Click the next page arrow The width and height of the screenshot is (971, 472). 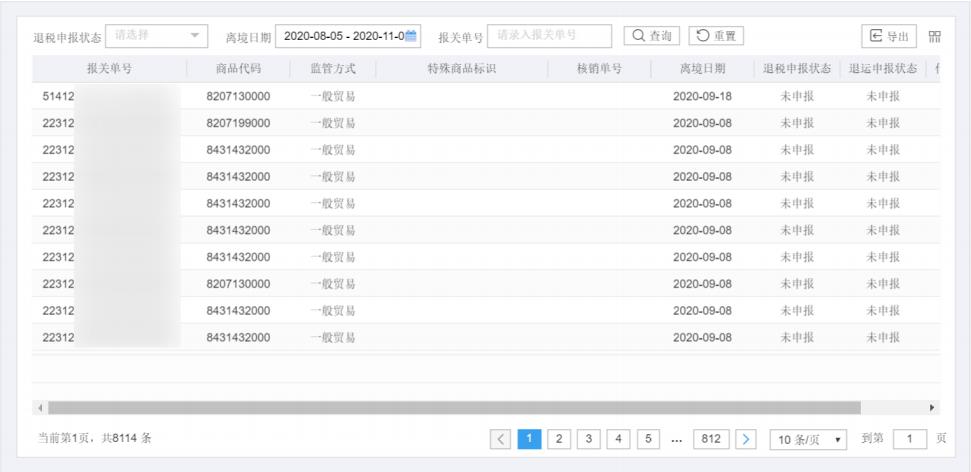click(x=746, y=439)
